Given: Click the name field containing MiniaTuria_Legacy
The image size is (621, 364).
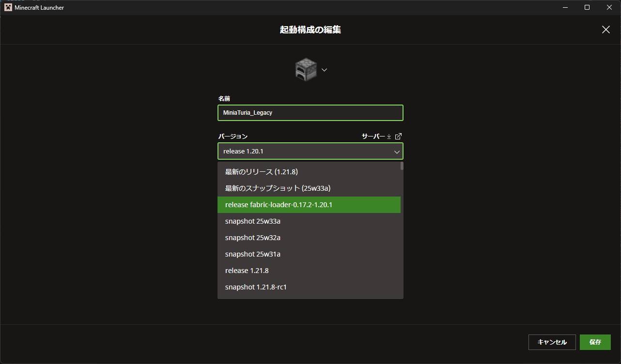Looking at the screenshot, I should [310, 113].
